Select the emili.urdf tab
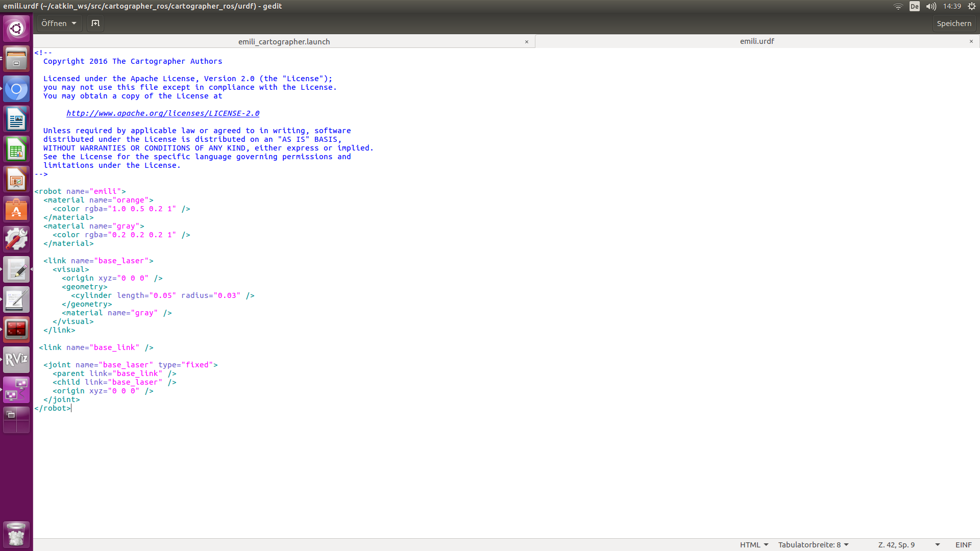Screen dimensions: 980x551 (x=756, y=41)
